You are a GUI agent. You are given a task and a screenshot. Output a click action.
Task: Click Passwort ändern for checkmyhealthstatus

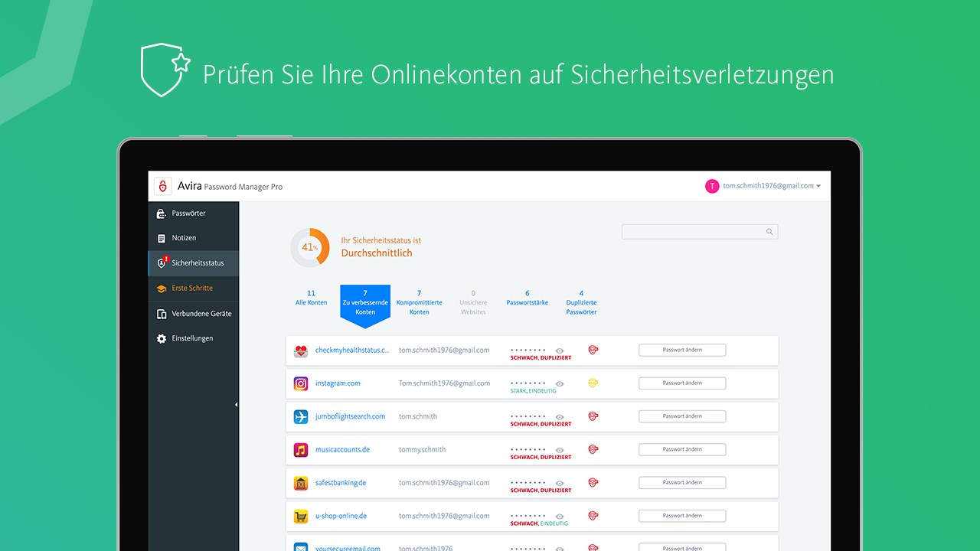pyautogui.click(x=682, y=350)
